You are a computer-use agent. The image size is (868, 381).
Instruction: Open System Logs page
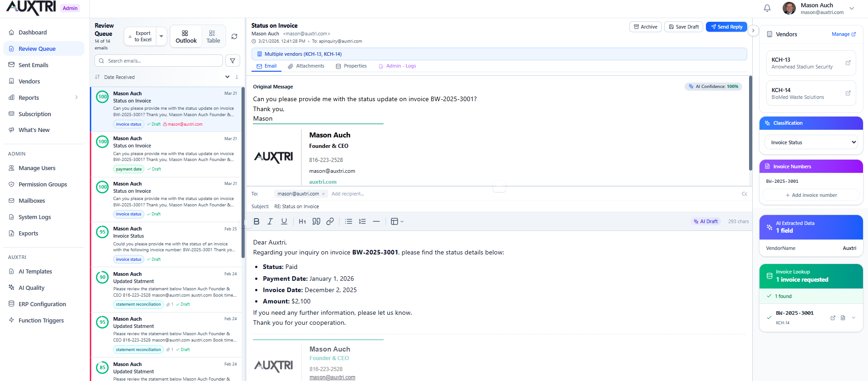[x=44, y=217]
